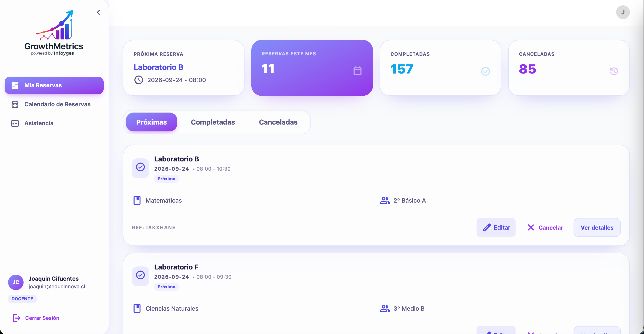Switch to the Canceladas tab
Image resolution: width=644 pixels, height=334 pixels.
[278, 122]
